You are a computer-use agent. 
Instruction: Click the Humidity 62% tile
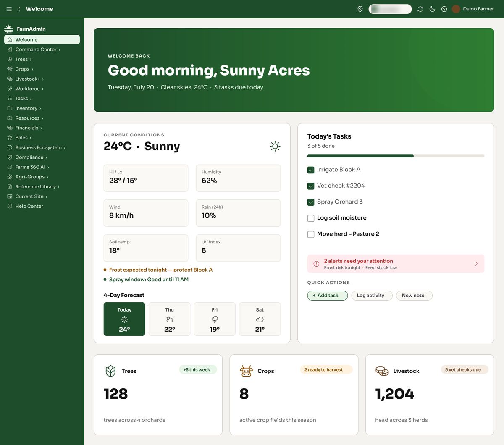click(x=238, y=178)
